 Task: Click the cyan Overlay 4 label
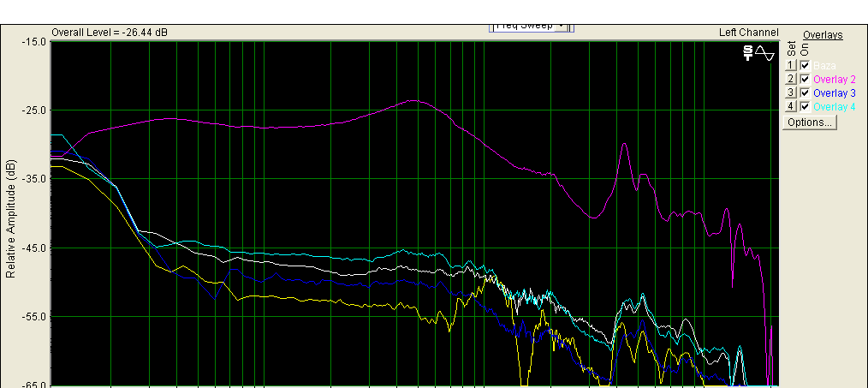(x=835, y=106)
